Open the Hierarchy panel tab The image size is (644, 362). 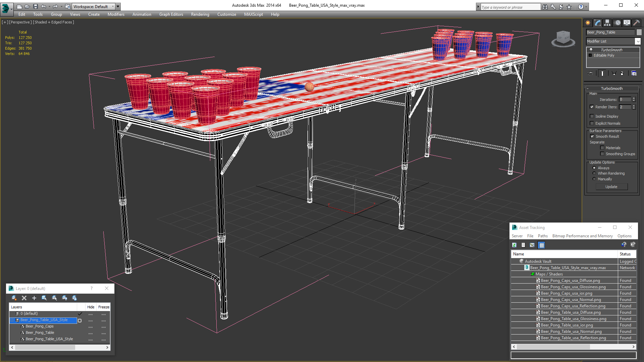tap(607, 23)
